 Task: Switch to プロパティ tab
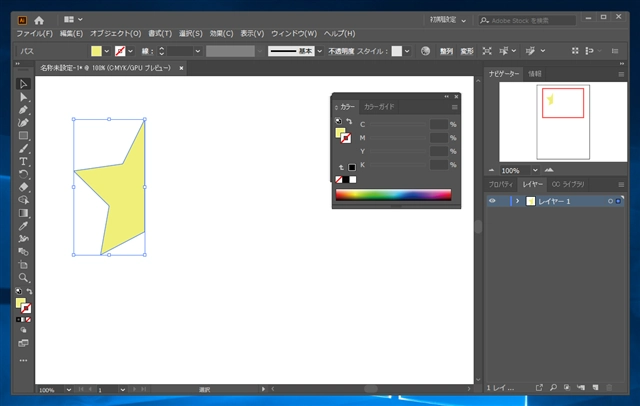[x=500, y=184]
